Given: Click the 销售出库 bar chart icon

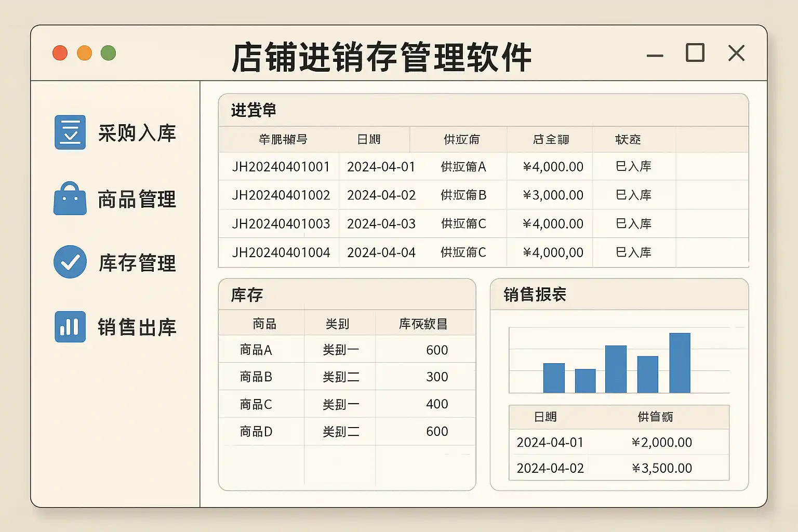Looking at the screenshot, I should pyautogui.click(x=70, y=327).
